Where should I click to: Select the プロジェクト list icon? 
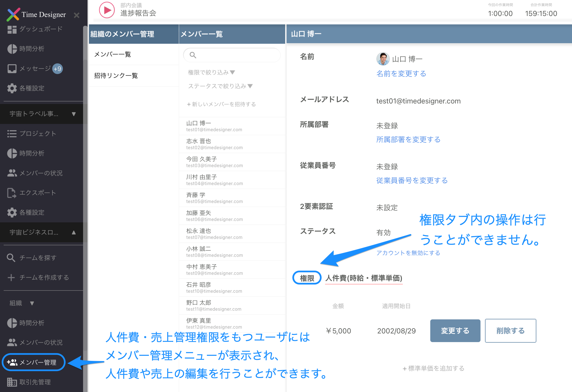(38, 134)
